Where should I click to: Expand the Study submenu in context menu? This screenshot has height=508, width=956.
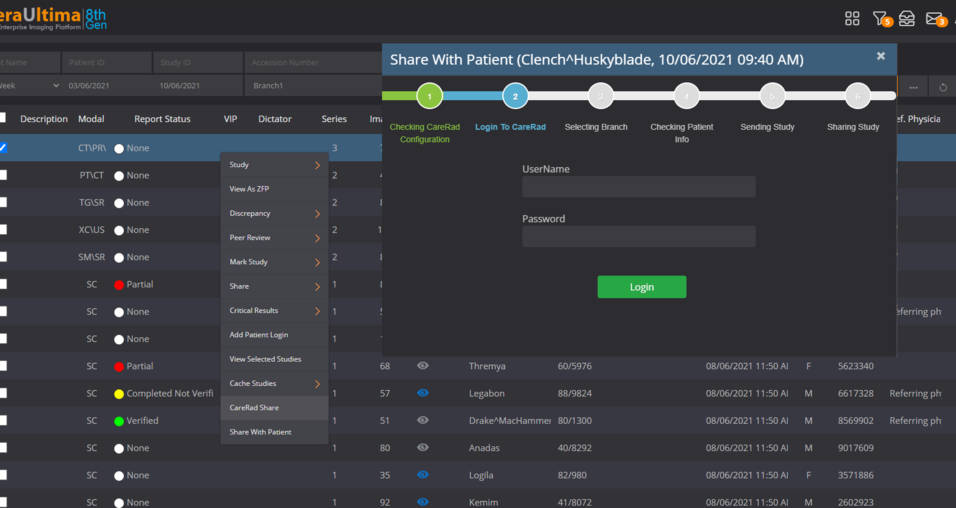[x=273, y=165]
